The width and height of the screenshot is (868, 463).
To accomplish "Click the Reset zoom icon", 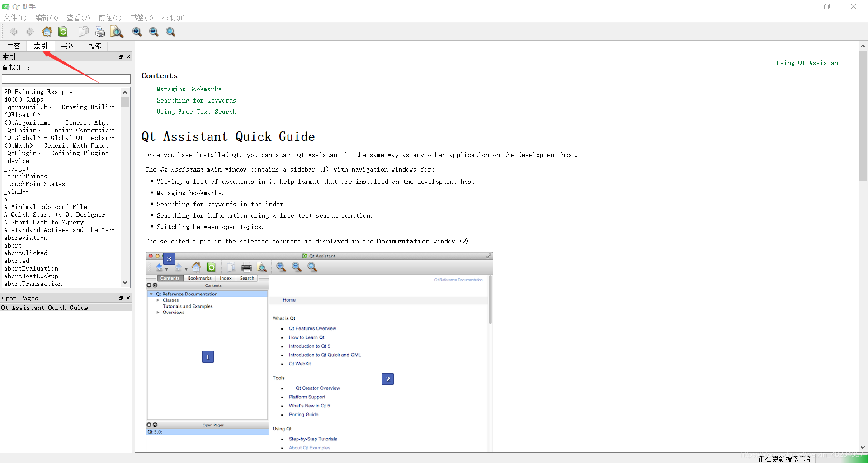I will point(170,32).
